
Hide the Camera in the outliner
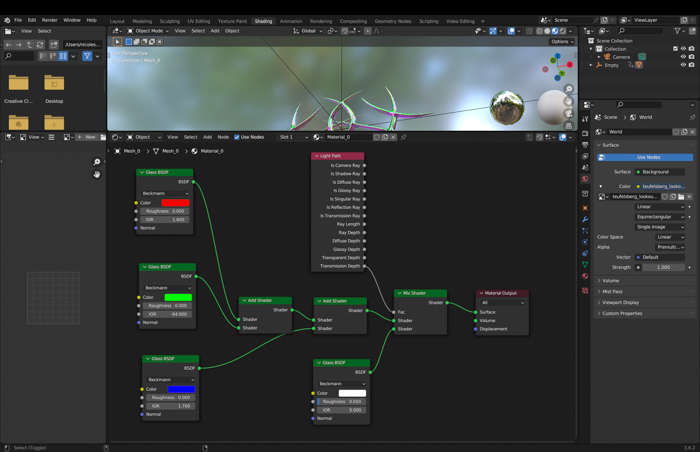click(x=683, y=57)
